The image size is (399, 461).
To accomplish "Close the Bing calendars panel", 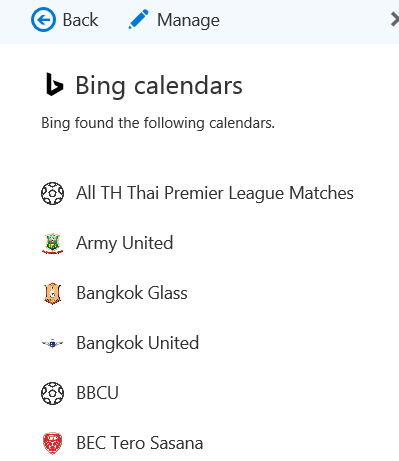I will point(395,20).
